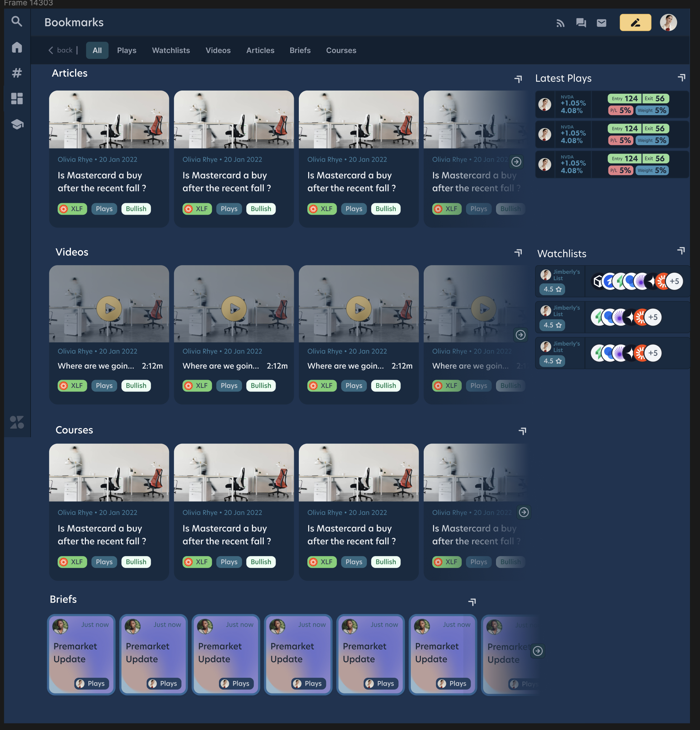
Task: Open the hashtag section in the sidebar
Action: tap(17, 73)
